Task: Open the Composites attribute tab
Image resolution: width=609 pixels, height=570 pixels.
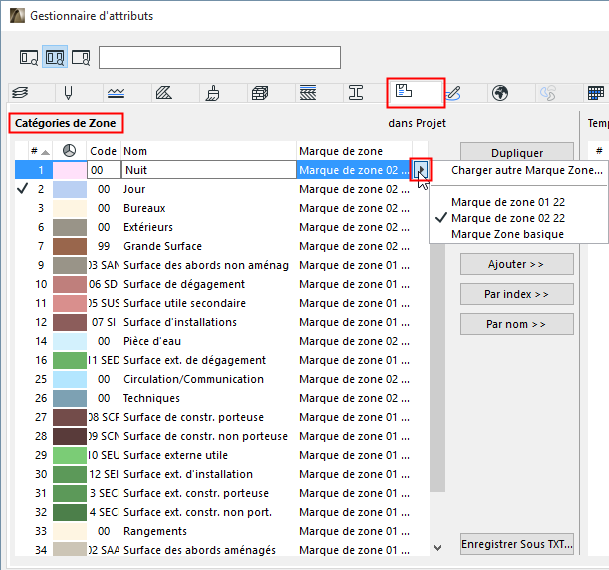Action: 308,93
